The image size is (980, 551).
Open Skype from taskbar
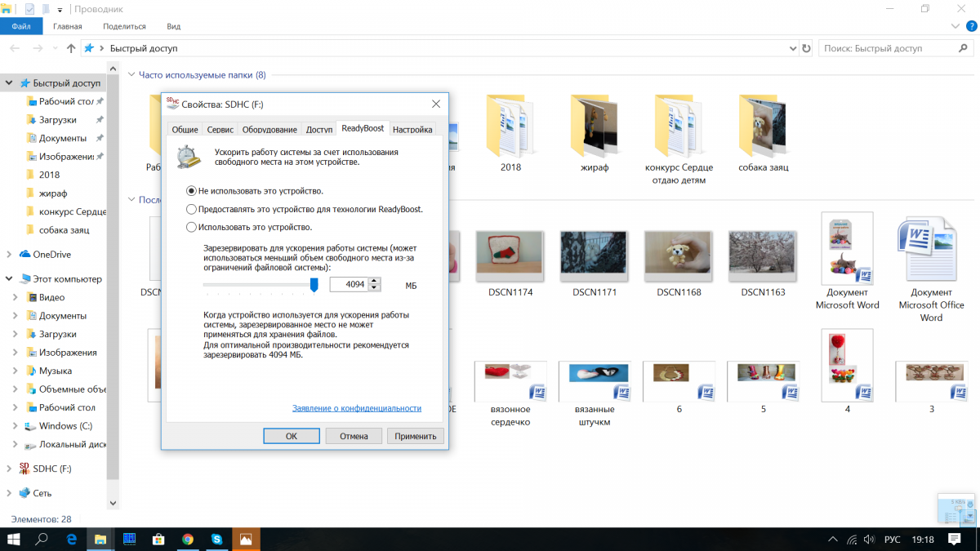[x=216, y=539]
